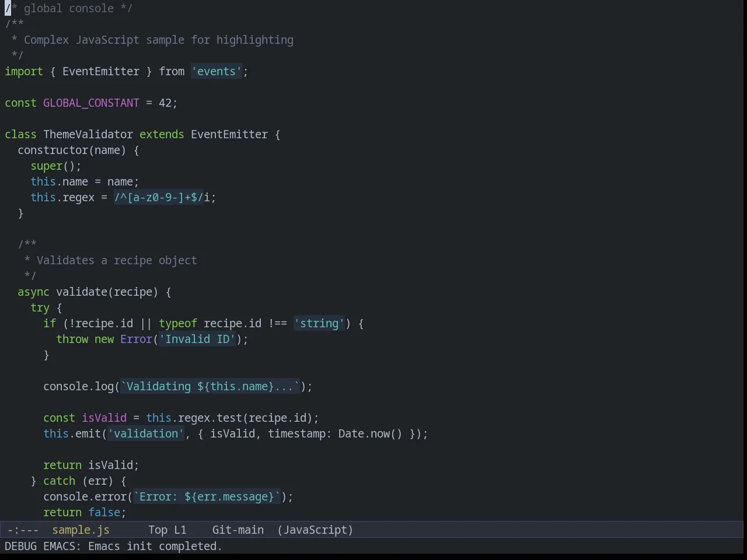
Task: Click the throw keyword
Action: [72, 339]
